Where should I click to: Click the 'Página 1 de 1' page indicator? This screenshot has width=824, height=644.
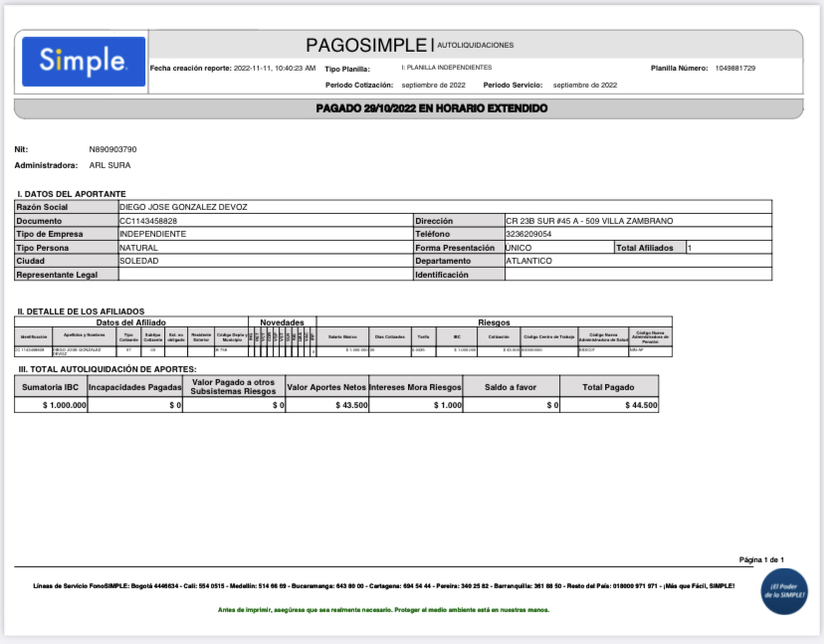click(761, 559)
